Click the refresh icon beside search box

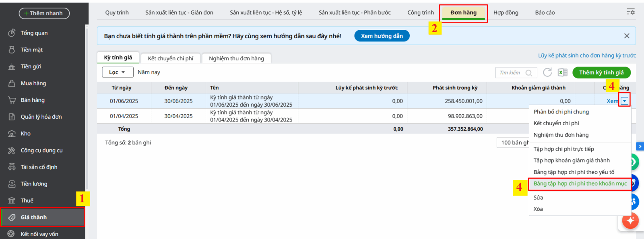[x=547, y=72]
